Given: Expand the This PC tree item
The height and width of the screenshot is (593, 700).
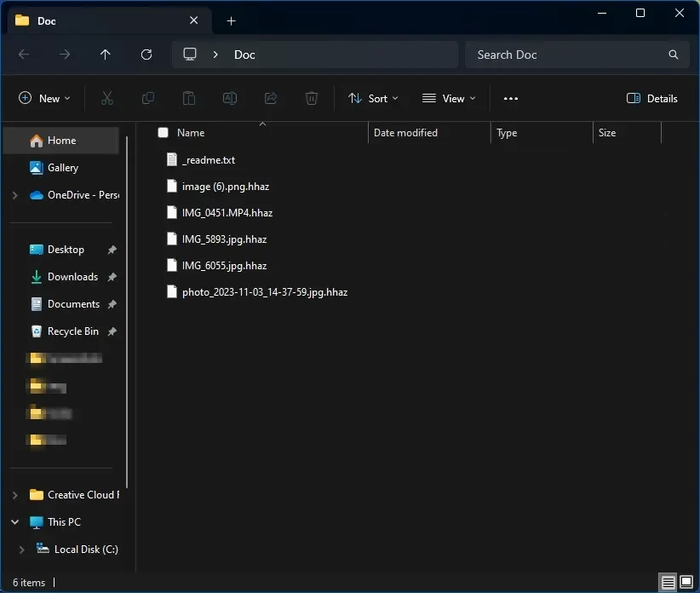Looking at the screenshot, I should [x=14, y=521].
